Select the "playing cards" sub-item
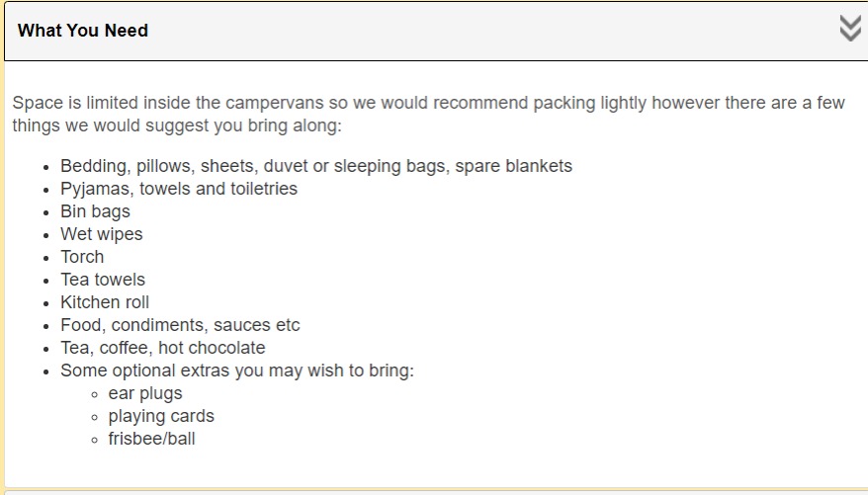868x495 pixels. coord(161,416)
